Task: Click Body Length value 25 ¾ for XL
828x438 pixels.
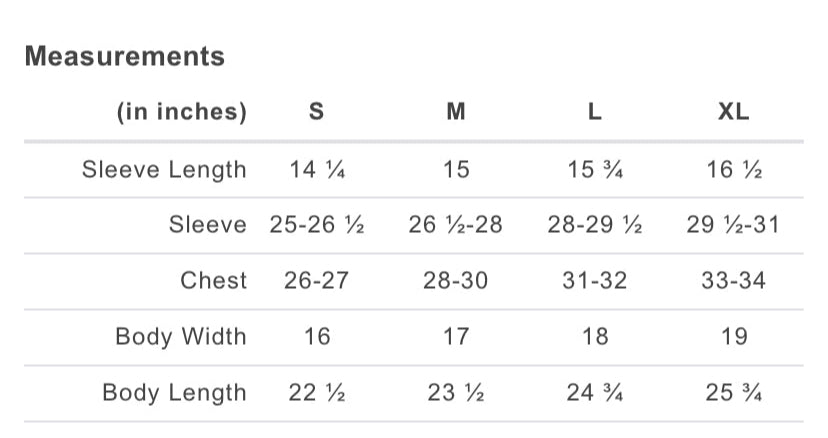Action: [x=734, y=392]
